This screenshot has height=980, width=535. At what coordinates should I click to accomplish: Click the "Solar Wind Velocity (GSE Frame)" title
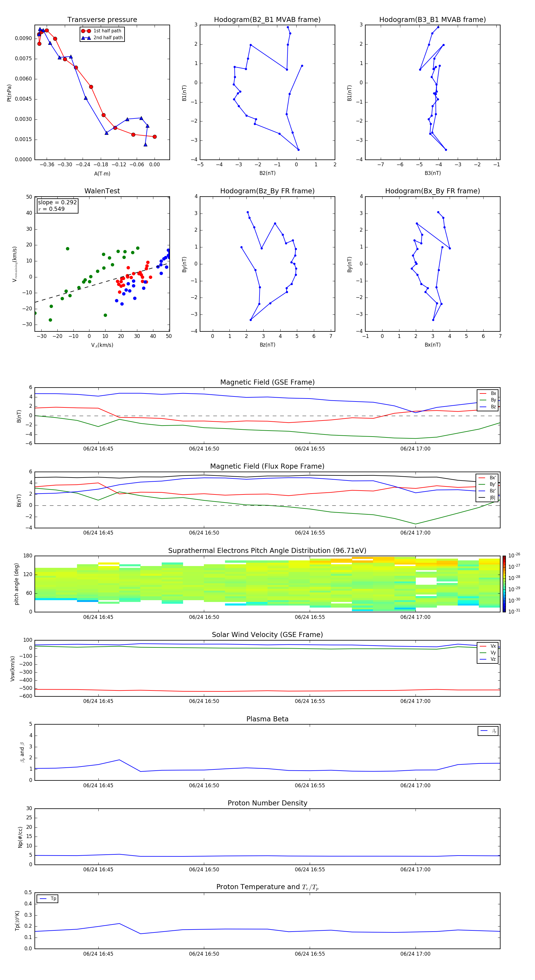(x=267, y=635)
